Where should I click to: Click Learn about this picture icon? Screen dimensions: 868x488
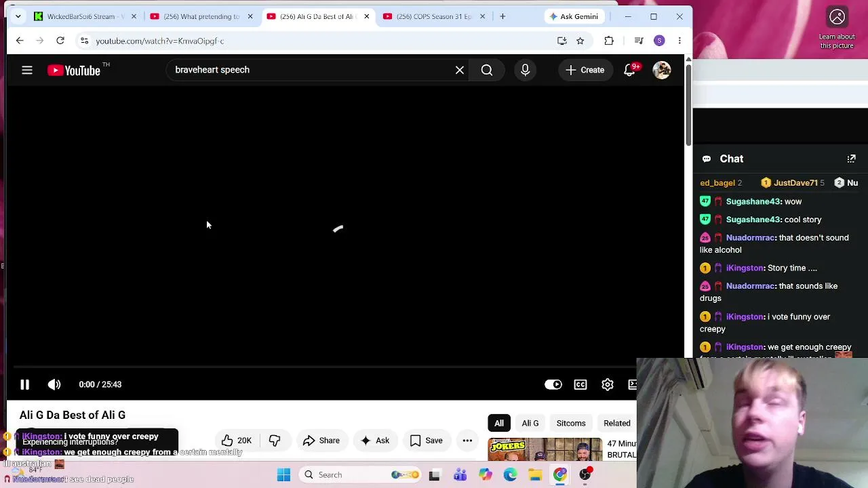tap(837, 17)
